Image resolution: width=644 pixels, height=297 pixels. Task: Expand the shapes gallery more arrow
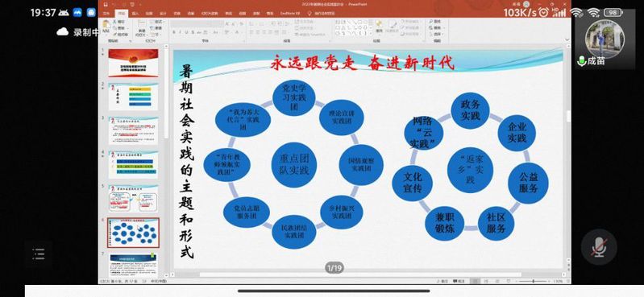pyautogui.click(x=370, y=34)
